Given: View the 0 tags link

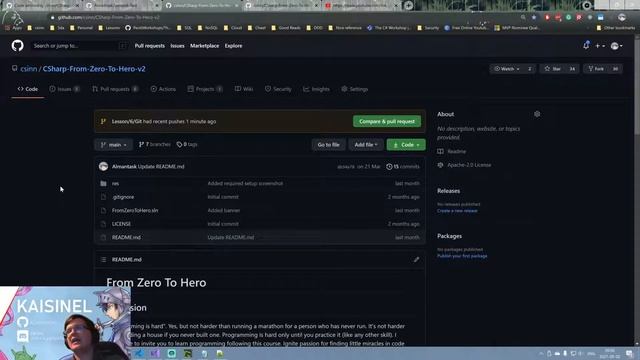Looking at the screenshot, I should tap(187, 144).
